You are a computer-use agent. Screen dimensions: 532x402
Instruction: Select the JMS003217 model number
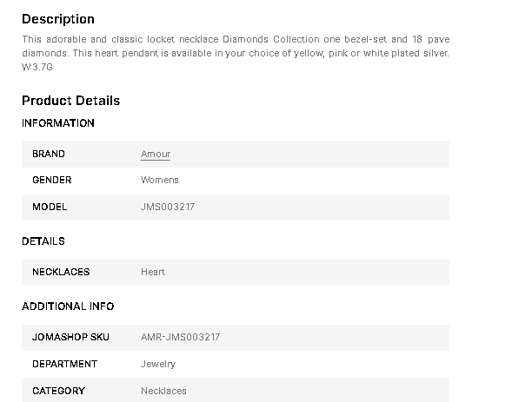pyautogui.click(x=169, y=208)
